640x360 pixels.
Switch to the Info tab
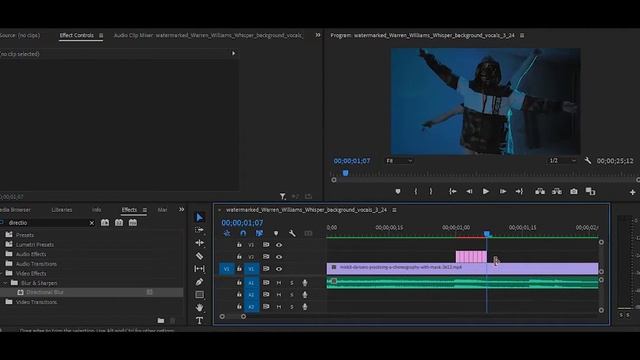[x=96, y=210]
